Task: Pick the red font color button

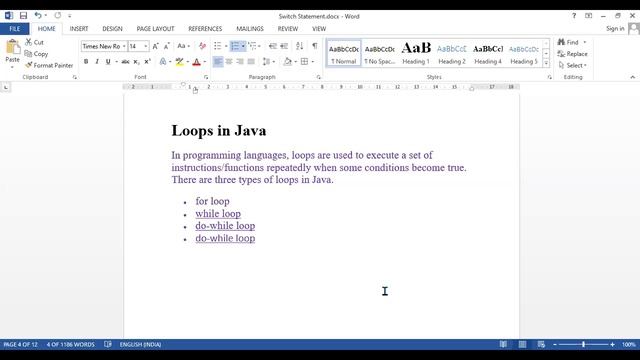Action: tap(196, 62)
